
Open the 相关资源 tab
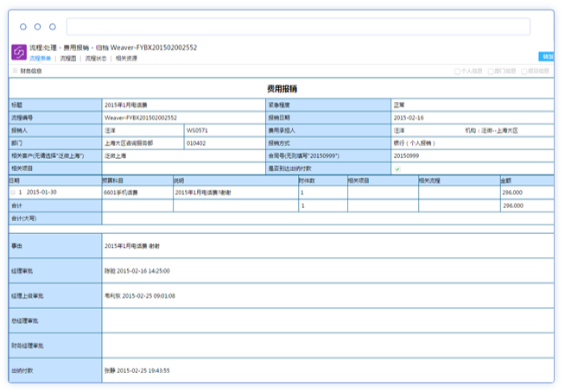tap(126, 59)
